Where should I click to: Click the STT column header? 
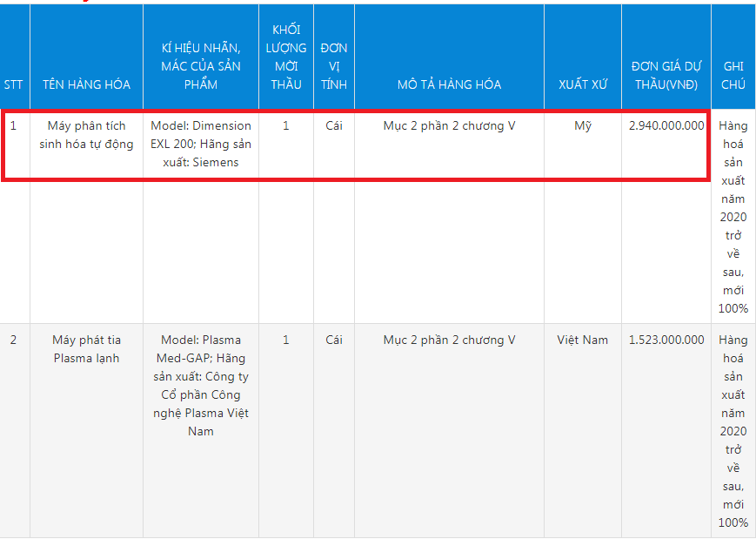point(13,84)
